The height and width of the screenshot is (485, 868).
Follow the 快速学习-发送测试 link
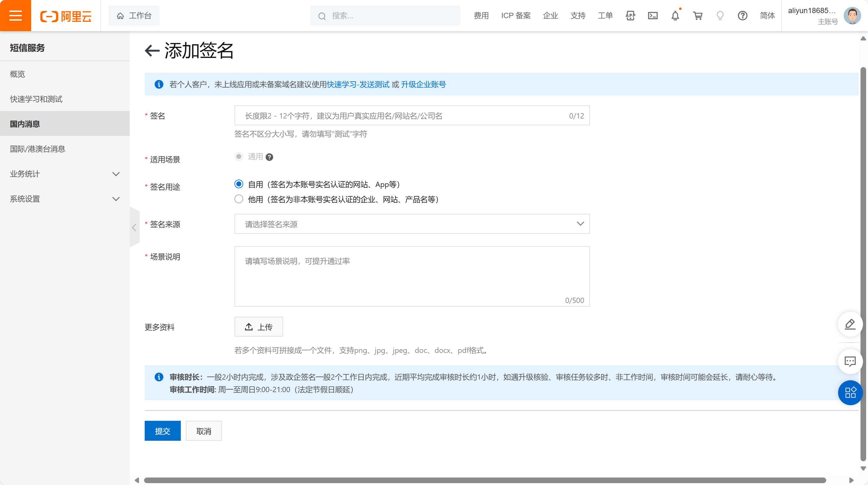click(358, 84)
